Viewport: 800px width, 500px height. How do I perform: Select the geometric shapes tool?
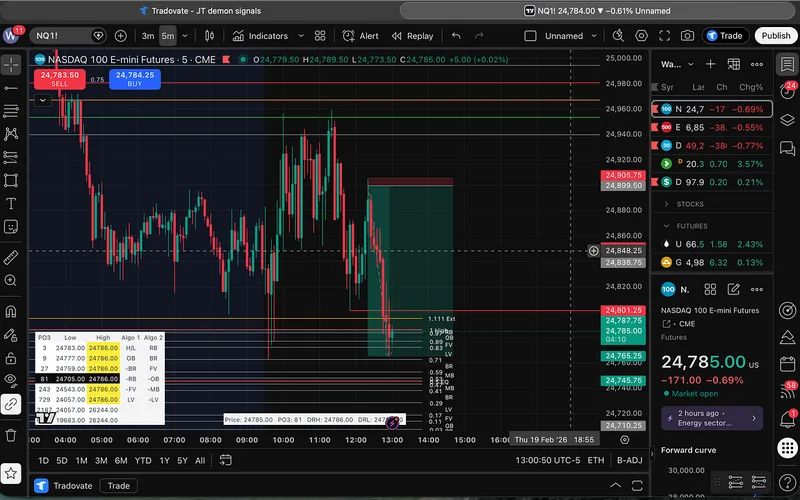[11, 180]
